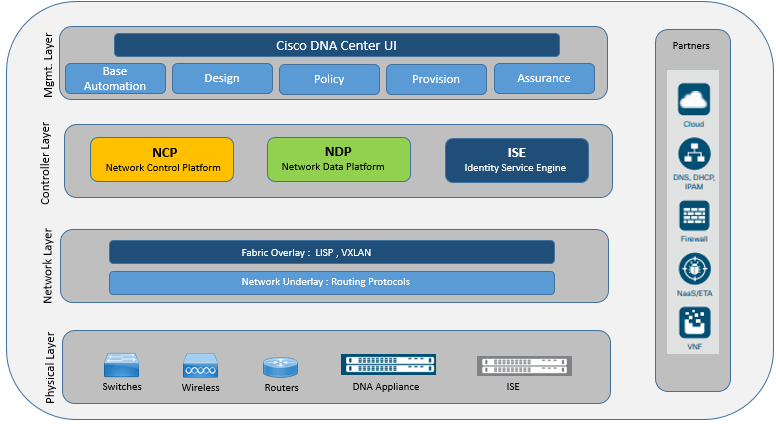Click the Network Underlay Routing Protocols bar

click(x=332, y=283)
